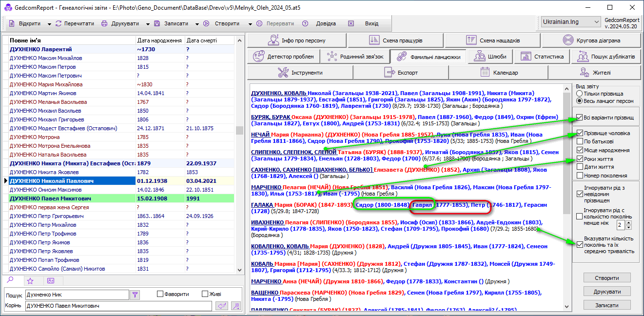Switch to the Статистика tab
Viewport: 644px width, 316px height.
pyautogui.click(x=542, y=57)
